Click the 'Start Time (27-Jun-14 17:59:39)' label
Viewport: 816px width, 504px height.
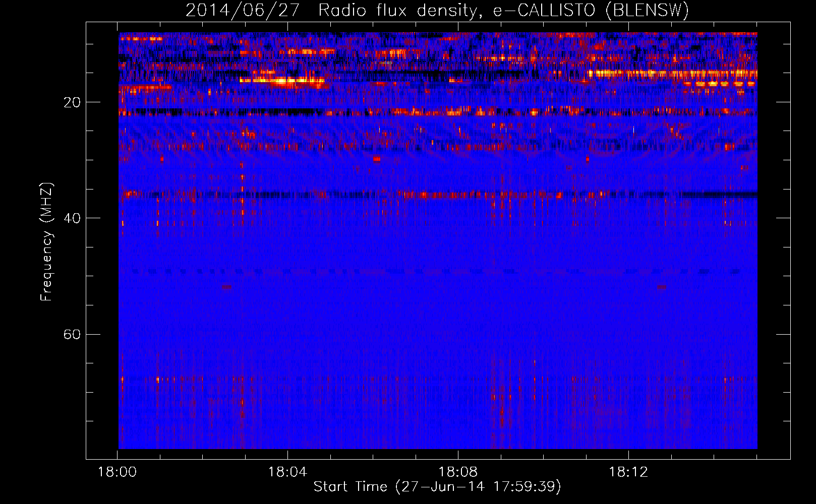click(437, 487)
